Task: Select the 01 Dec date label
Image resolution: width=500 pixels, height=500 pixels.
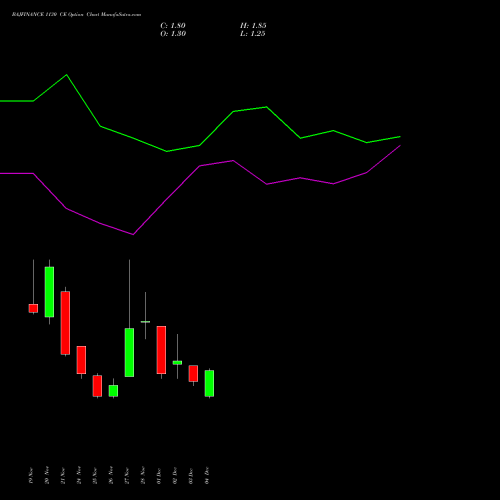Action: point(159,476)
